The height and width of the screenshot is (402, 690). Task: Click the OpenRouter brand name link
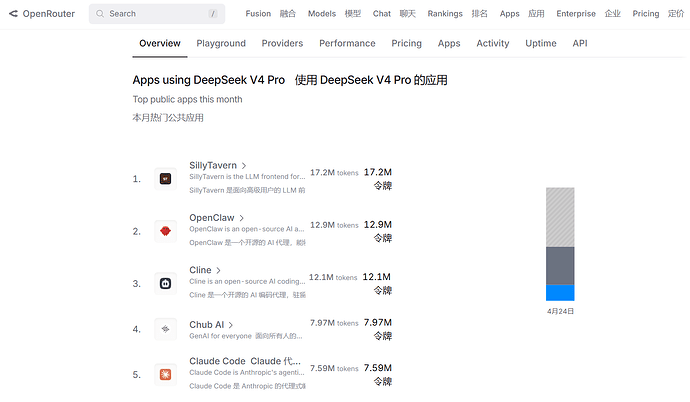[x=48, y=14]
